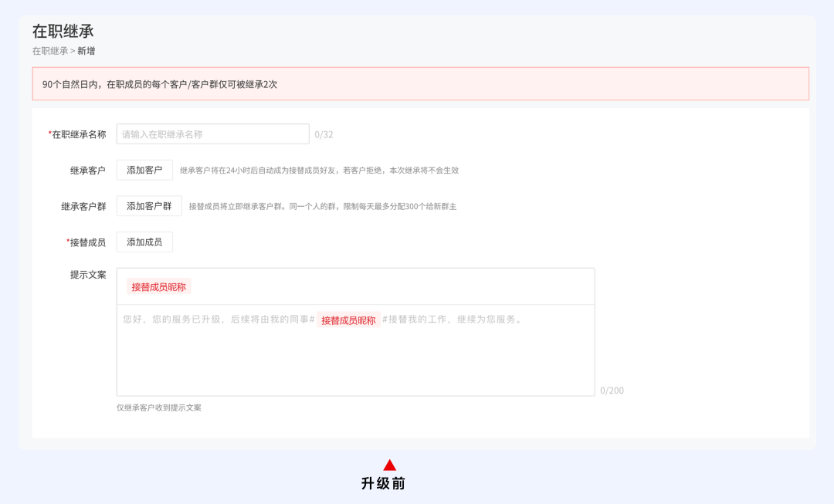
Task: Click the 添加成员 button to add successor members
Action: coord(144,242)
